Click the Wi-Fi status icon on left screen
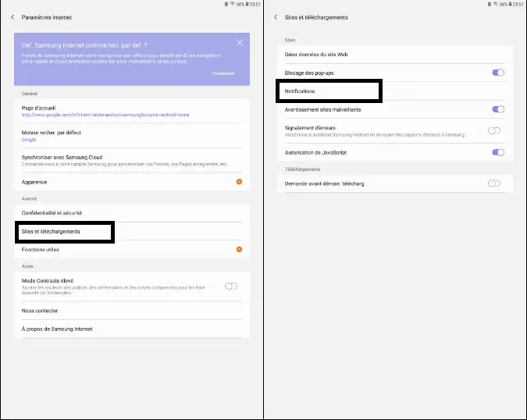 click(232, 4)
